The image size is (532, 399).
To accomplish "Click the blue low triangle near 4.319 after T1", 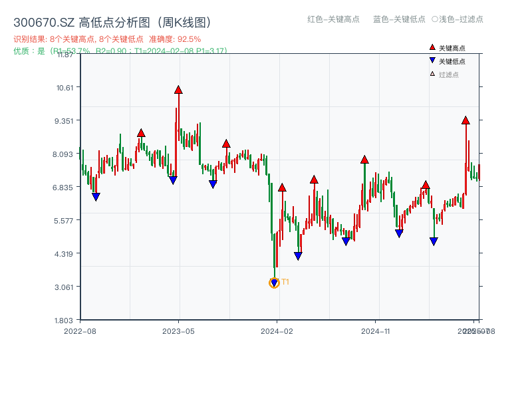I will click(298, 256).
